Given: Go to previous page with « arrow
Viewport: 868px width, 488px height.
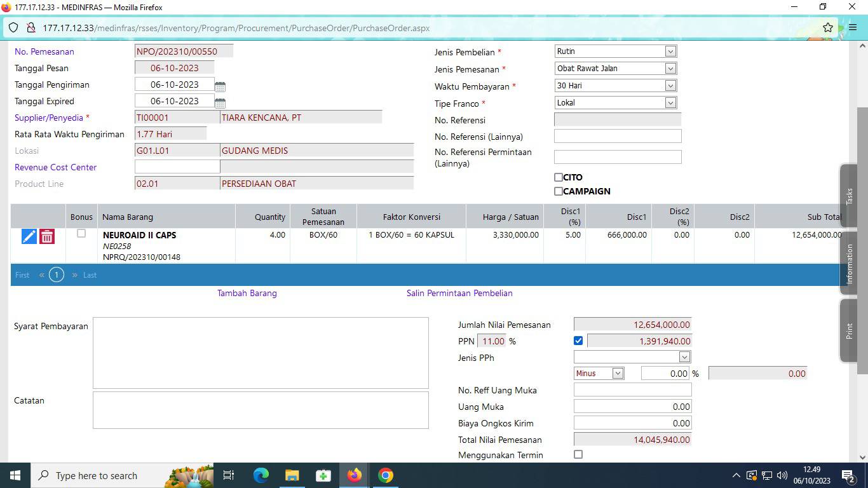Looking at the screenshot, I should pos(42,275).
